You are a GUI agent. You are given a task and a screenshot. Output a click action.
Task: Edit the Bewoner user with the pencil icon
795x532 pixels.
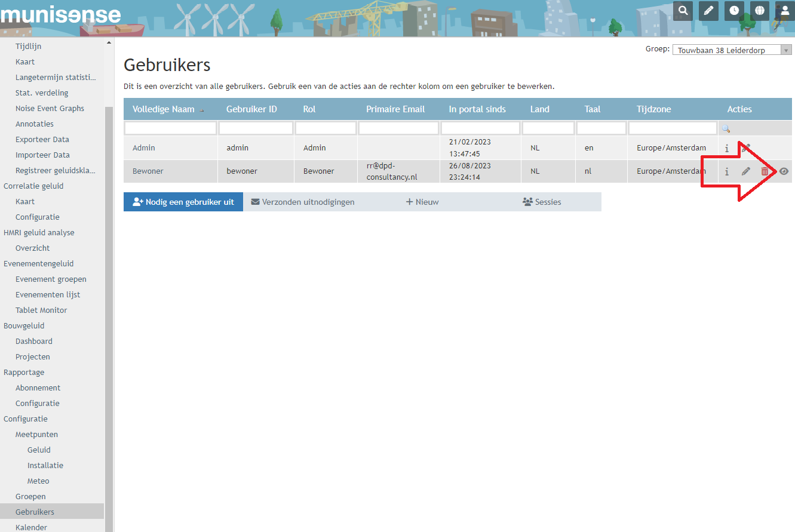tap(745, 171)
